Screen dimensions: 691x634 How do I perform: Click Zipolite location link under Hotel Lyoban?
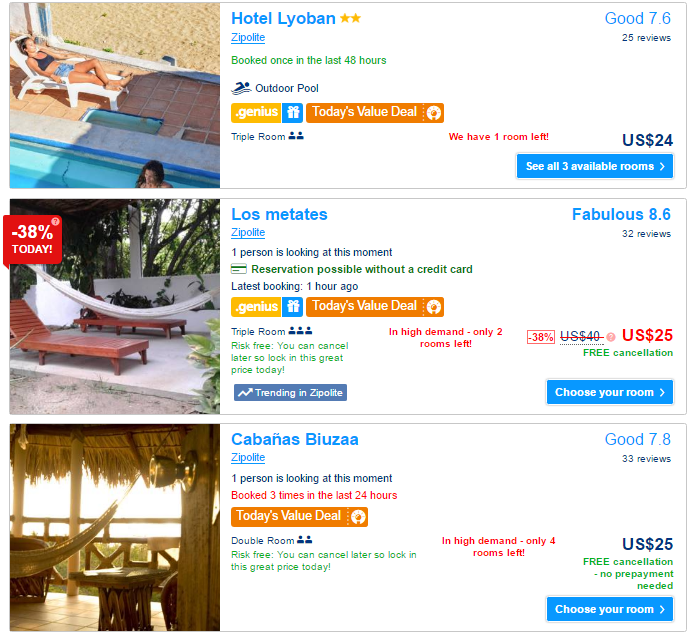(248, 37)
